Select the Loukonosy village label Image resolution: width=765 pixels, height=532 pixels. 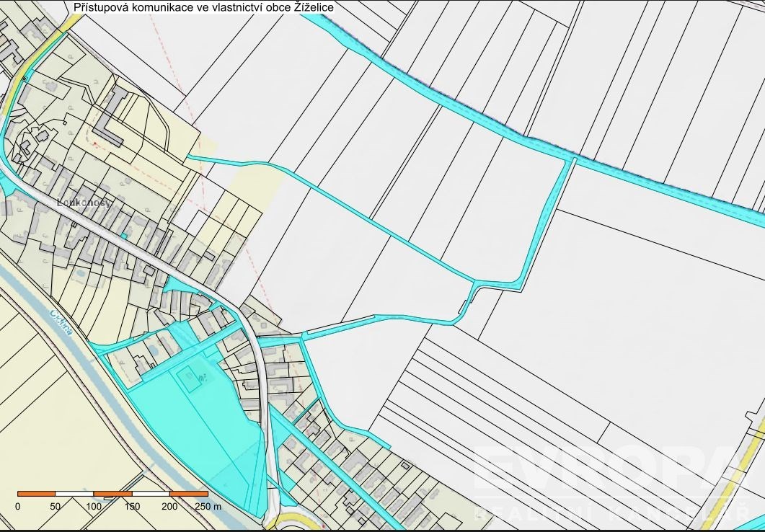point(83,203)
